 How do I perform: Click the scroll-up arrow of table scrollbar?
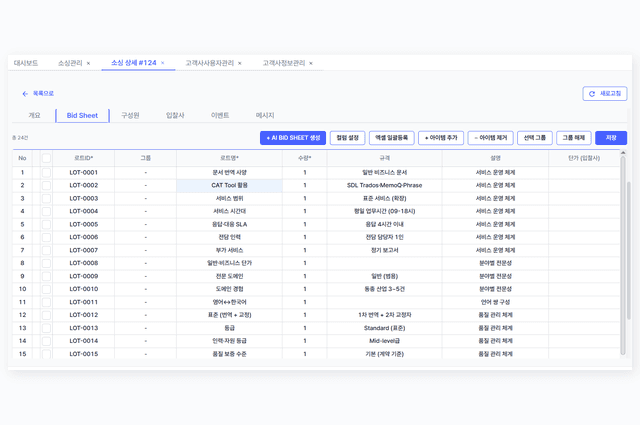(x=623, y=153)
